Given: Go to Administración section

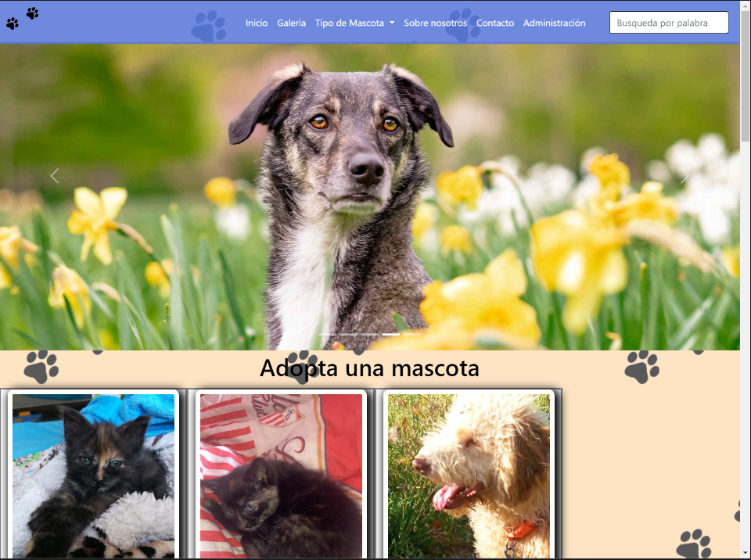Looking at the screenshot, I should [x=554, y=23].
